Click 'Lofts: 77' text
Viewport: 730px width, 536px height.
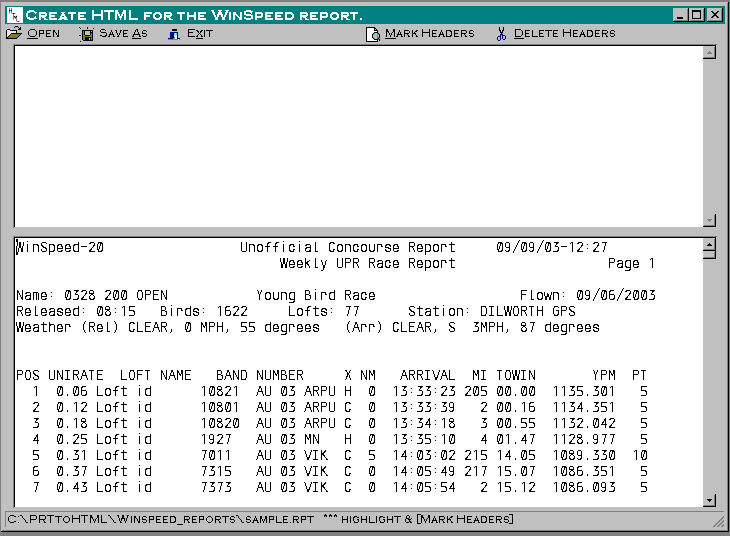[x=324, y=311]
